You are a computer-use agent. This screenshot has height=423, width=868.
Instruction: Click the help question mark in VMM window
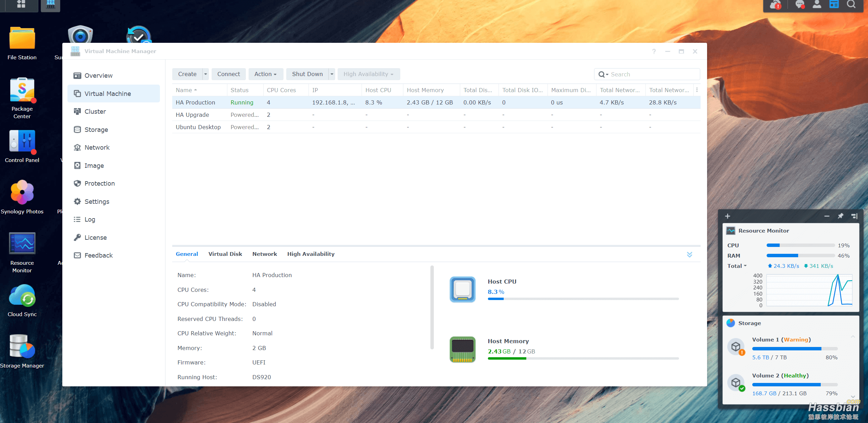point(654,51)
